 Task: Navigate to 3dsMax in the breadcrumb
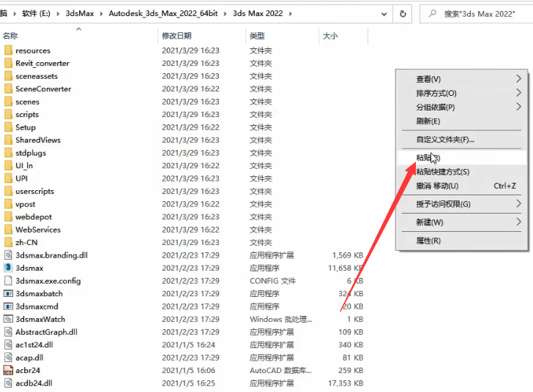pyautogui.click(x=80, y=14)
